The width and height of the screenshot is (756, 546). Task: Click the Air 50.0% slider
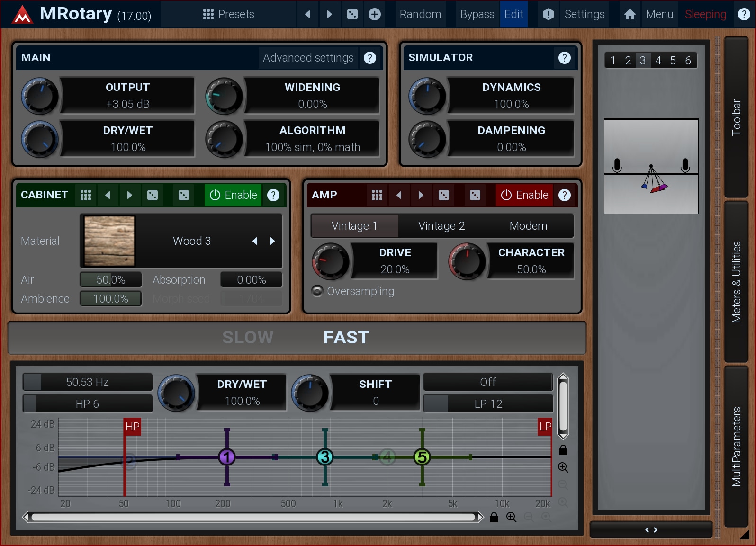pyautogui.click(x=111, y=280)
